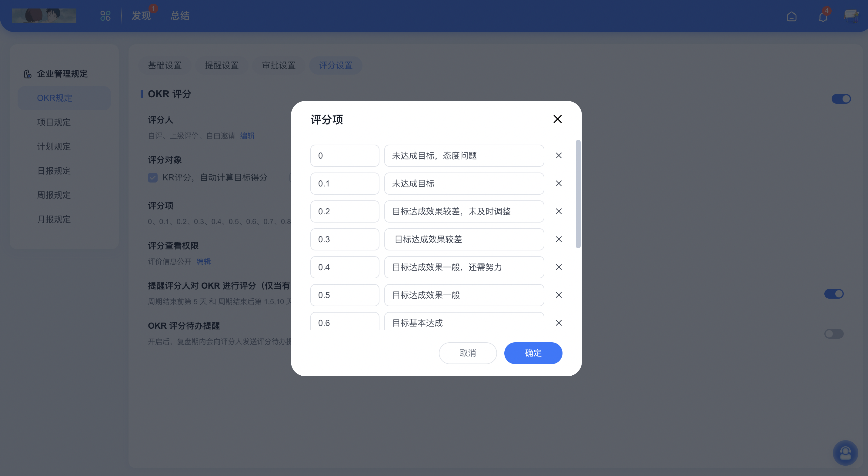
Task: Click the company logo image
Action: pos(44,15)
